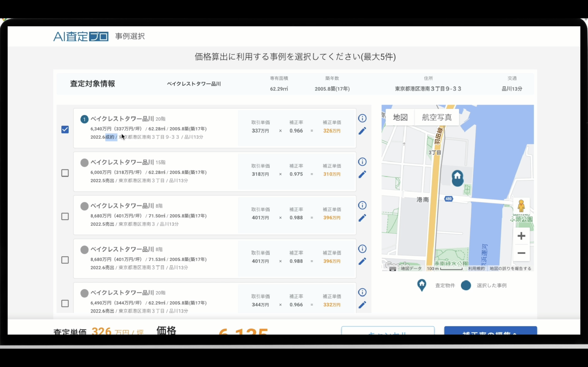Check the 15階 6,000万円 listing
588x367 pixels.
pos(65,173)
